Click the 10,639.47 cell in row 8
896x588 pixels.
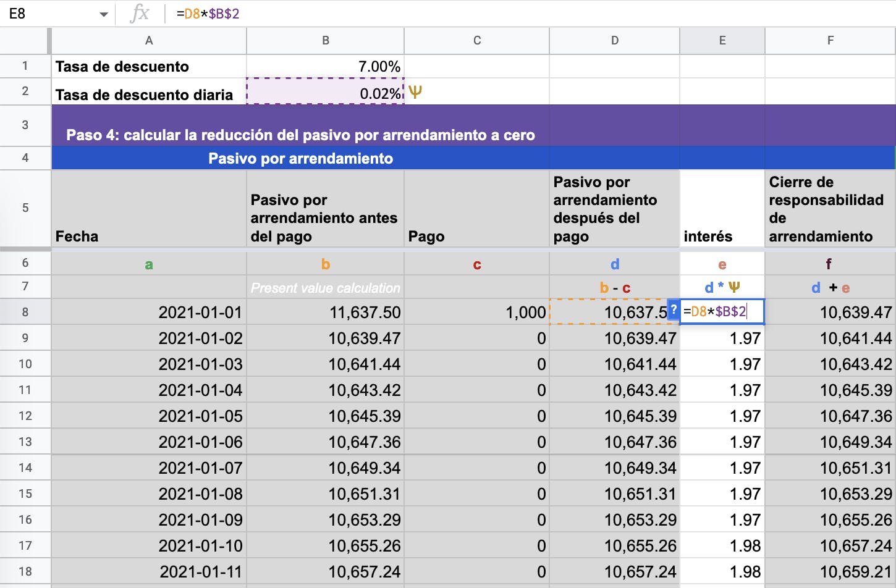point(830,312)
